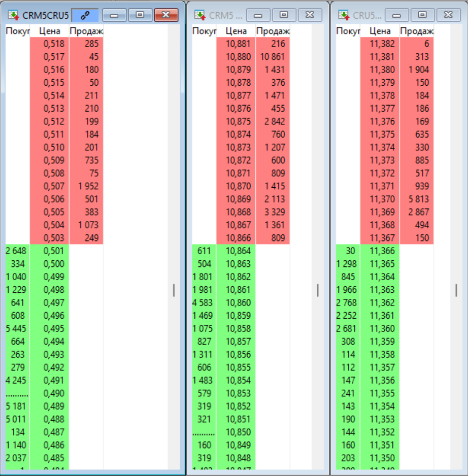This screenshot has height=476, width=468.
Task: Click the CRU5 window title bar icon
Action: tap(344, 15)
